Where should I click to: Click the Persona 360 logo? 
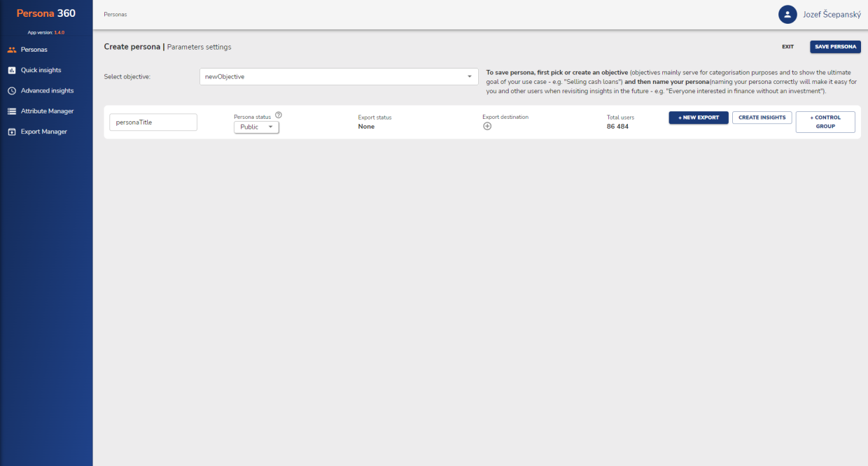(x=46, y=13)
